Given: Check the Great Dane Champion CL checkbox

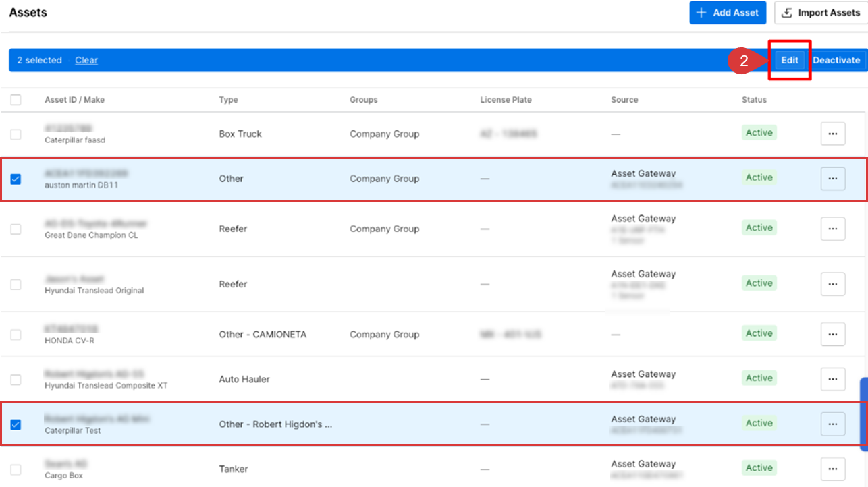Looking at the screenshot, I should (16, 229).
